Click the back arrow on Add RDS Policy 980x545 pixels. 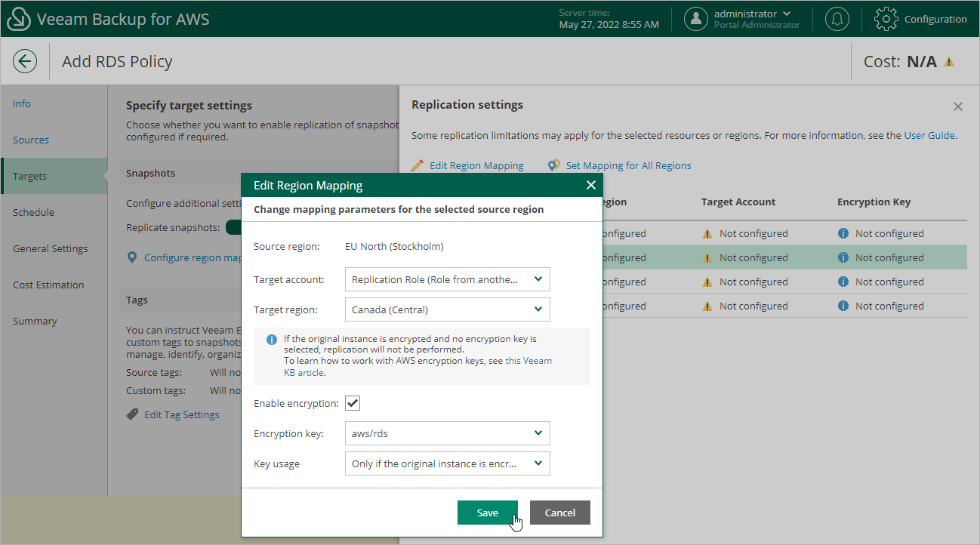[x=25, y=60]
